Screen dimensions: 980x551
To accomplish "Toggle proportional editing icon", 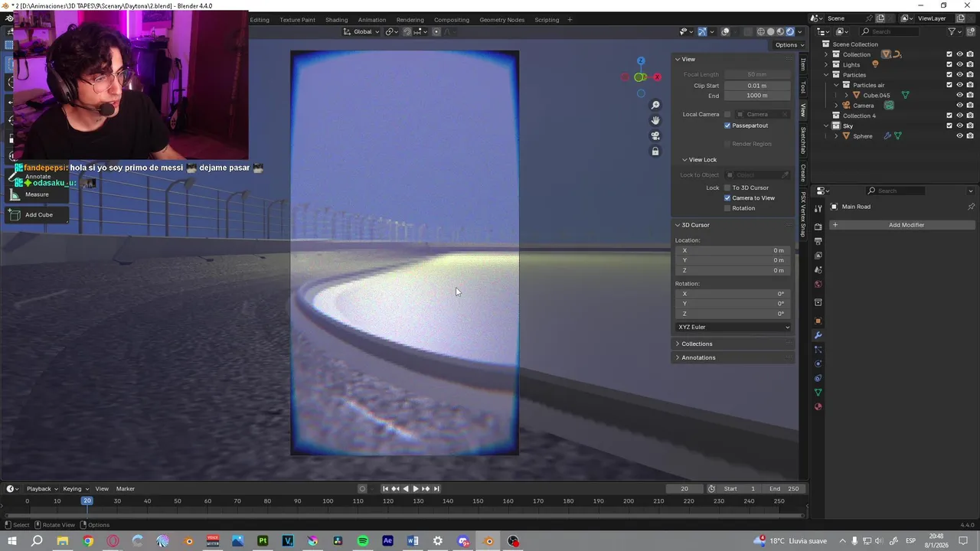I will (x=436, y=31).
